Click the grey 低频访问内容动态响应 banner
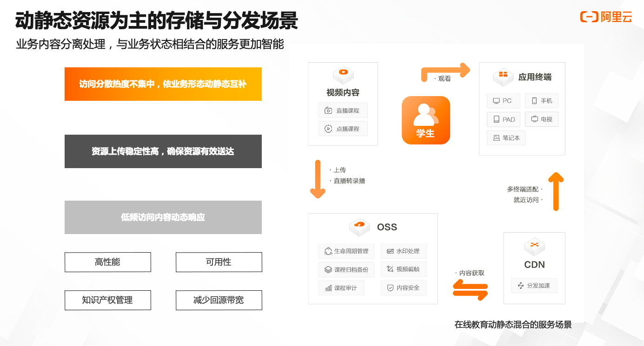Viewport: 644px width, 346px height. tap(163, 217)
